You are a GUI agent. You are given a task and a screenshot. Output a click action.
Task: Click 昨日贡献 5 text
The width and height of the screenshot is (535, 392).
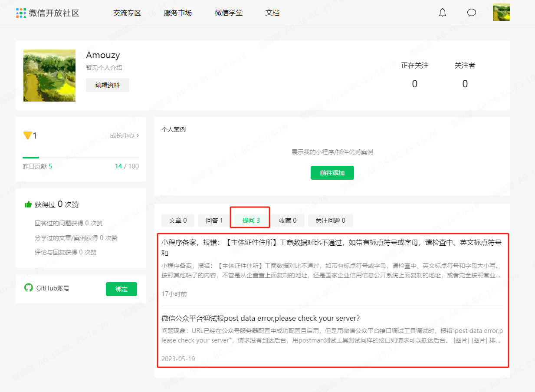[37, 166]
